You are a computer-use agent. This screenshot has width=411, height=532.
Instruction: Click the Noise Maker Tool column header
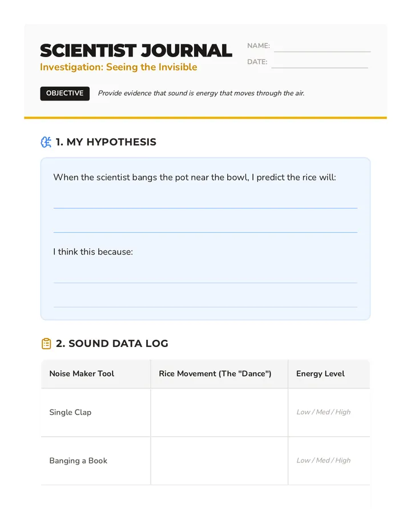coord(82,373)
